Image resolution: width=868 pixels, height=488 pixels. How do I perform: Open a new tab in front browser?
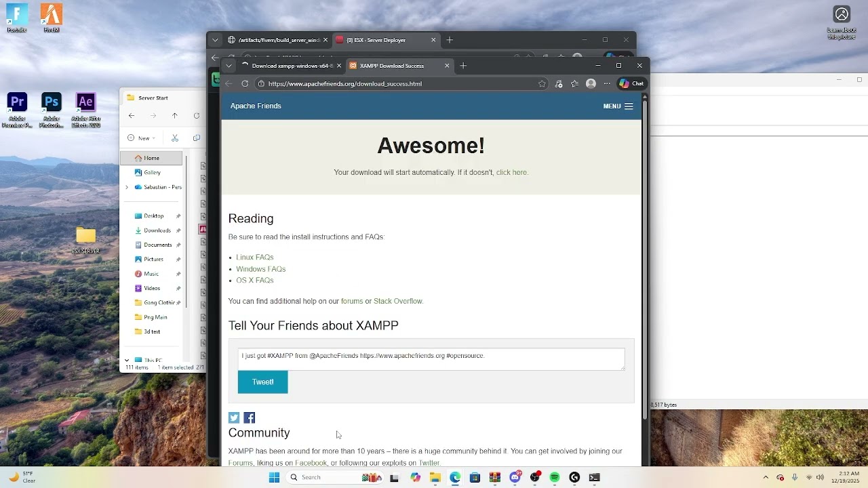pyautogui.click(x=463, y=66)
